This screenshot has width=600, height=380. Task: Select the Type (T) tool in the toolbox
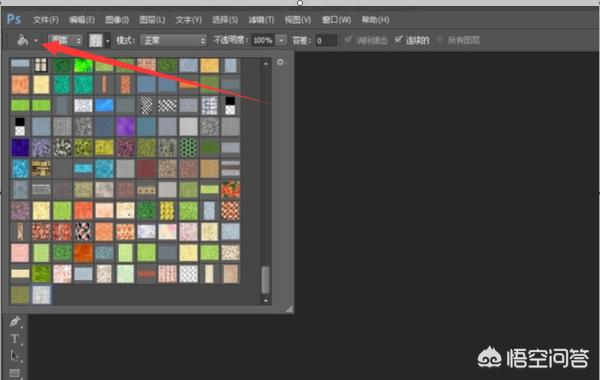(15, 339)
